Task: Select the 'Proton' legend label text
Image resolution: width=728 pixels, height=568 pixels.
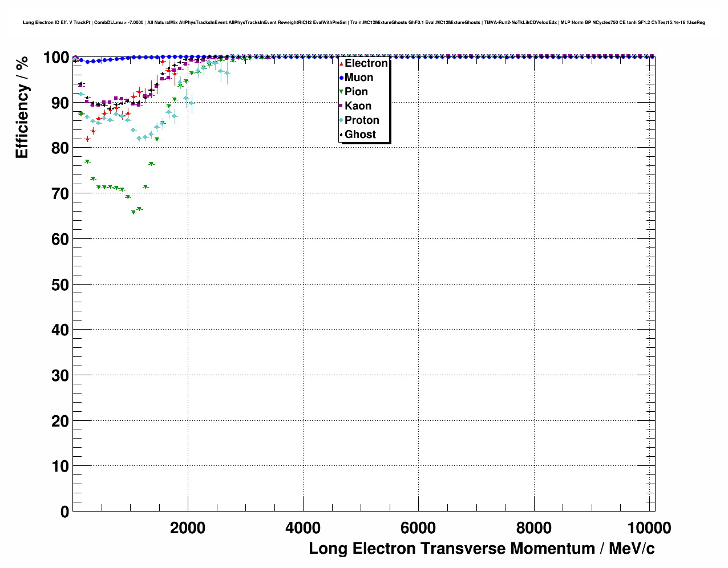Action: pos(362,120)
